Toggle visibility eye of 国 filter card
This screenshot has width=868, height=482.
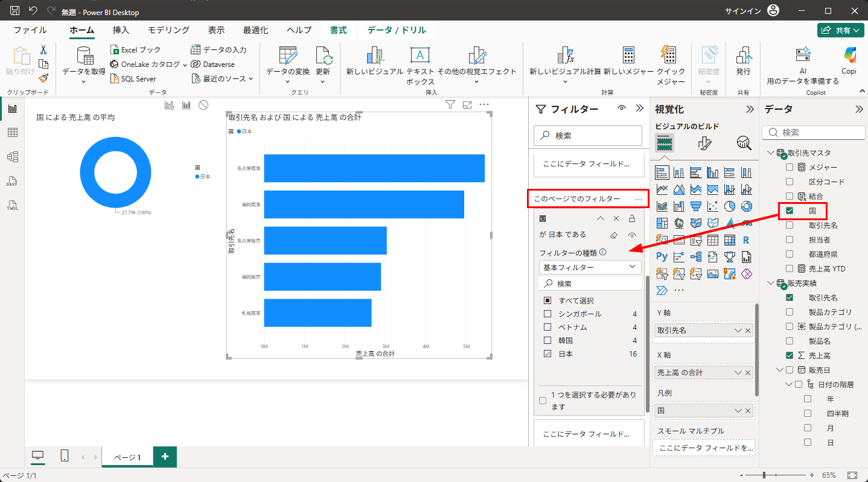(632, 235)
